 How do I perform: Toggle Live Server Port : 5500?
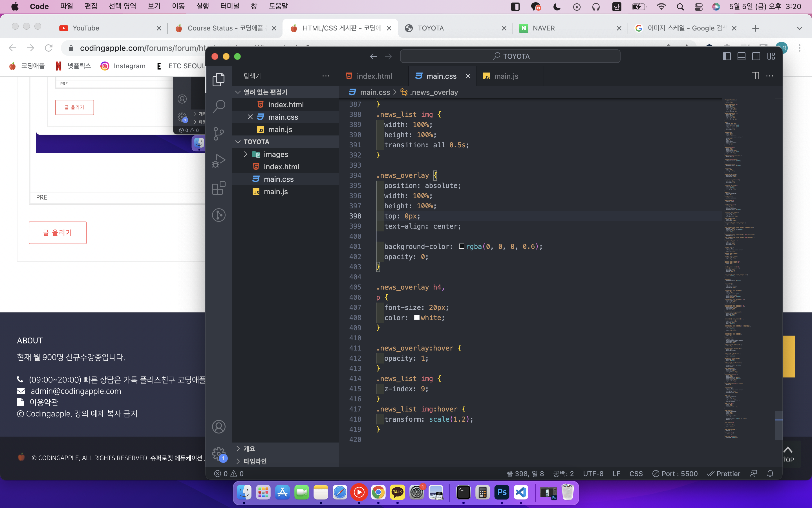pos(675,474)
